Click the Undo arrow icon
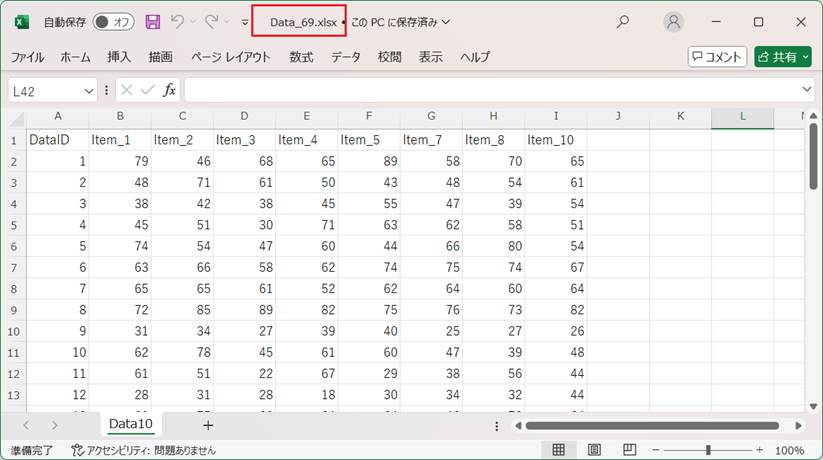 178,21
